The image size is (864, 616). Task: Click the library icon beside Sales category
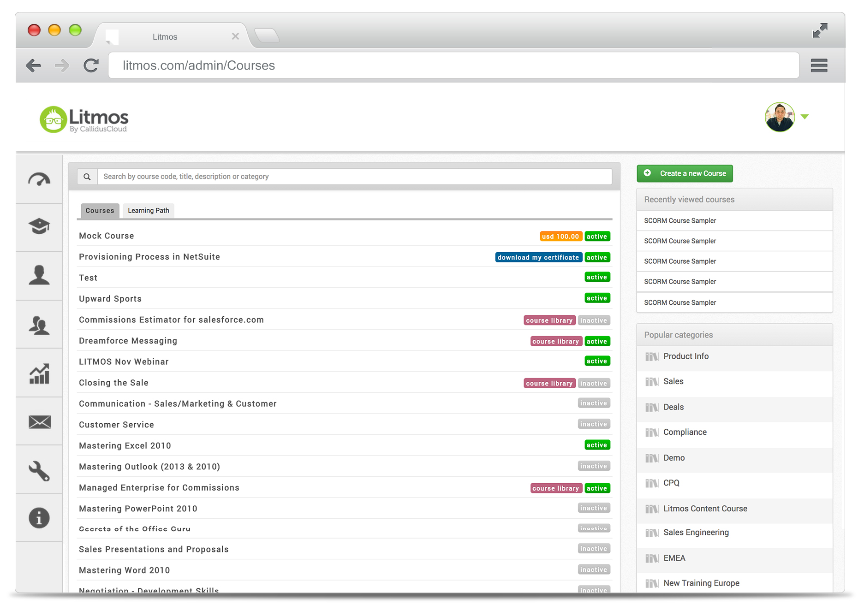pos(652,382)
